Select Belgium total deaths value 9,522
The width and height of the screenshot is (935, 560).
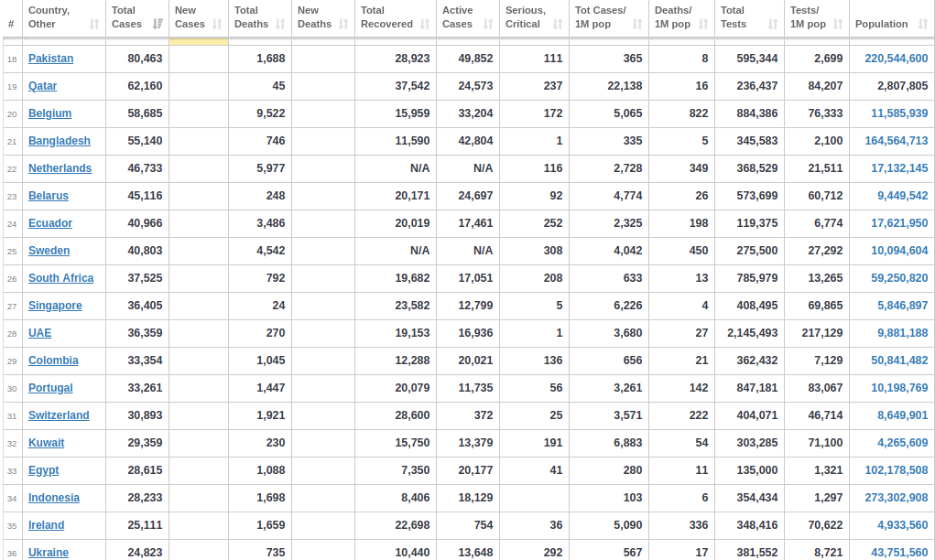pos(271,113)
